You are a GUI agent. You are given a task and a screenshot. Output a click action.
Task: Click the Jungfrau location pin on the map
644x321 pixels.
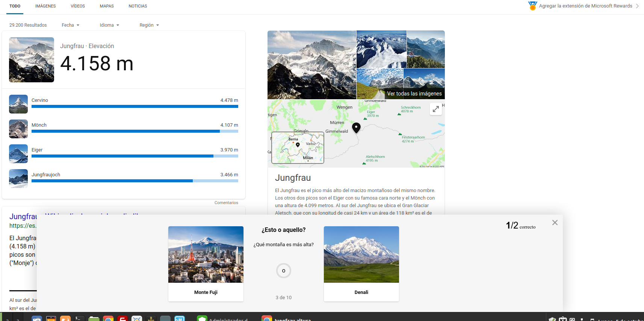pyautogui.click(x=356, y=127)
